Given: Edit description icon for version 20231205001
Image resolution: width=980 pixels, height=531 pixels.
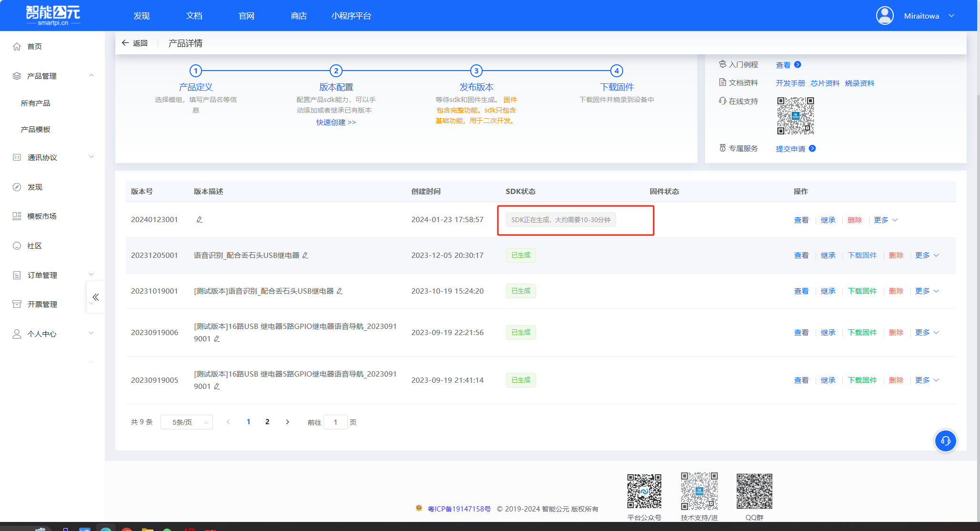Looking at the screenshot, I should pyautogui.click(x=305, y=255).
